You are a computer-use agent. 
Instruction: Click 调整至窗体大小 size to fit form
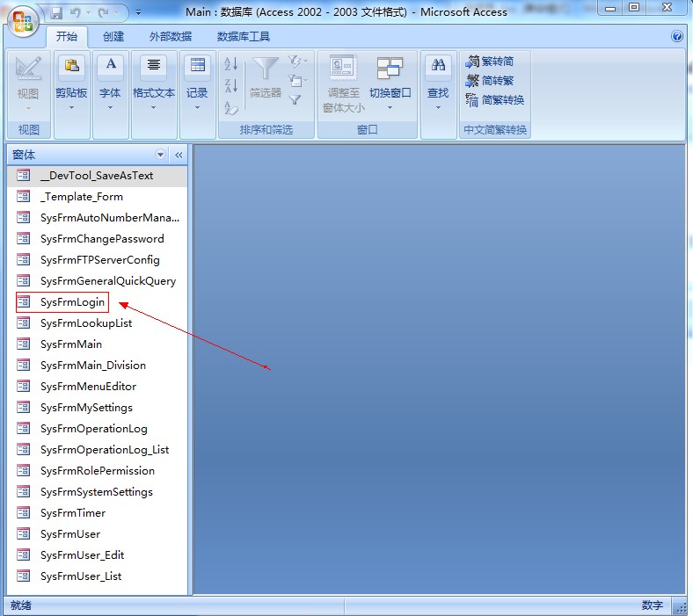[x=344, y=84]
